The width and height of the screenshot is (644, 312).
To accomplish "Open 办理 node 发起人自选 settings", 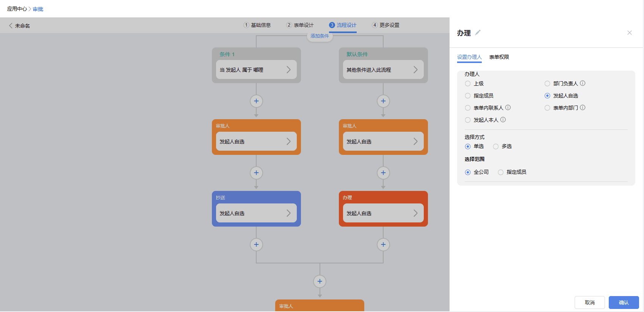I will [383, 213].
